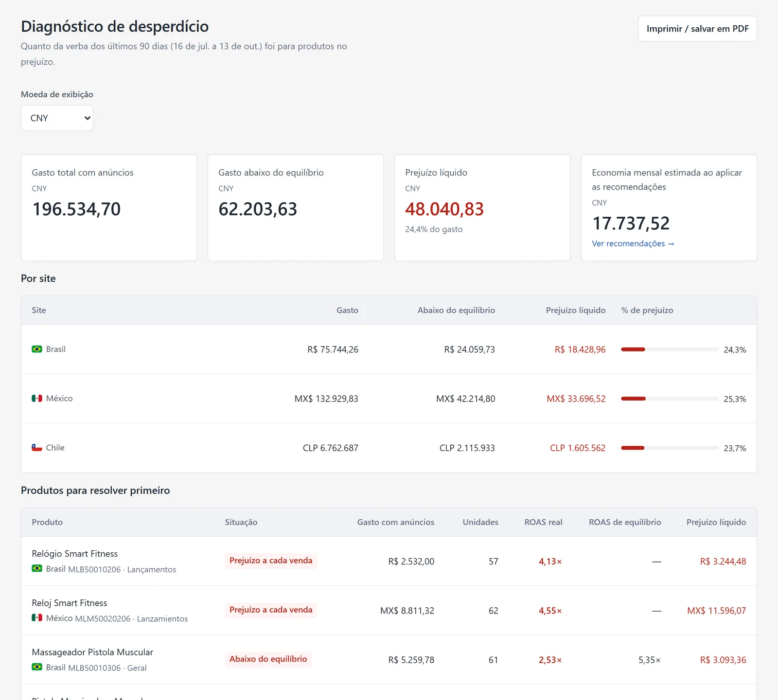The image size is (778, 700).
Task: Click the 4,13× ROAS real value
Action: pos(550,561)
